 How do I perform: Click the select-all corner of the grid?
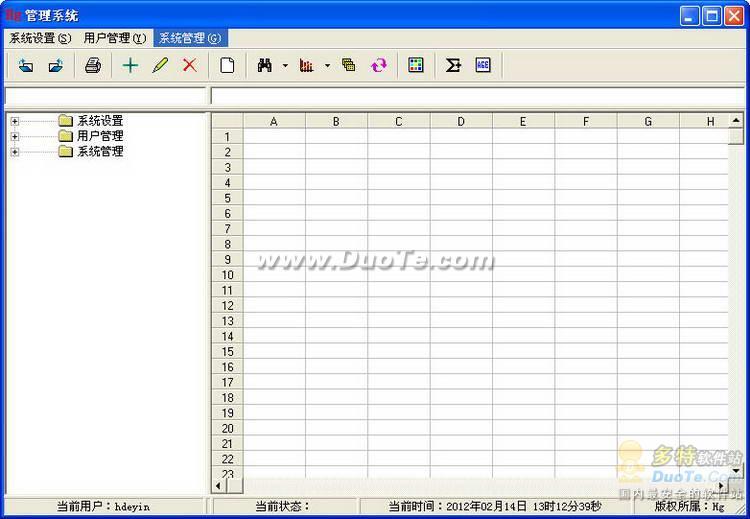click(x=228, y=121)
